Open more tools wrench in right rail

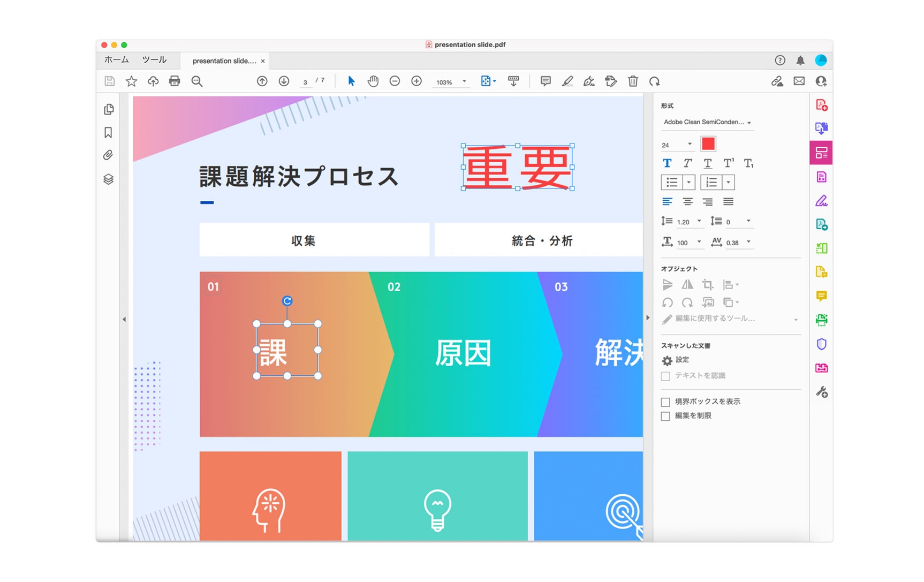pos(821,392)
